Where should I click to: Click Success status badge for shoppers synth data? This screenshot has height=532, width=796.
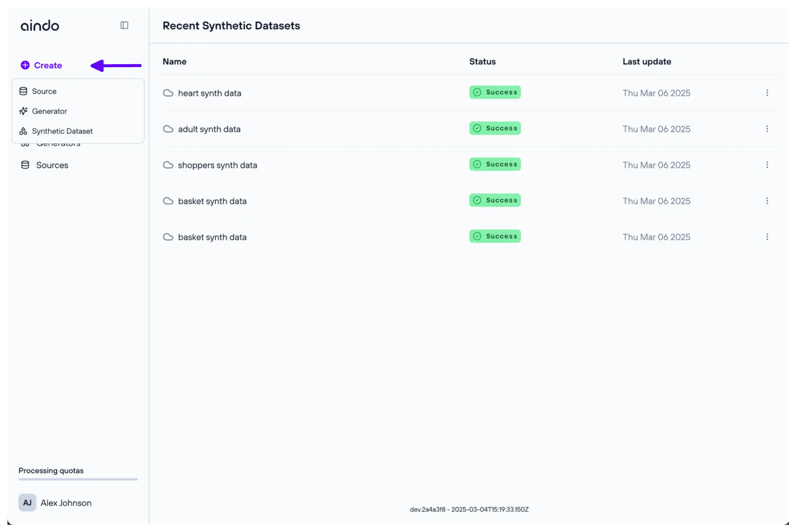495,164
